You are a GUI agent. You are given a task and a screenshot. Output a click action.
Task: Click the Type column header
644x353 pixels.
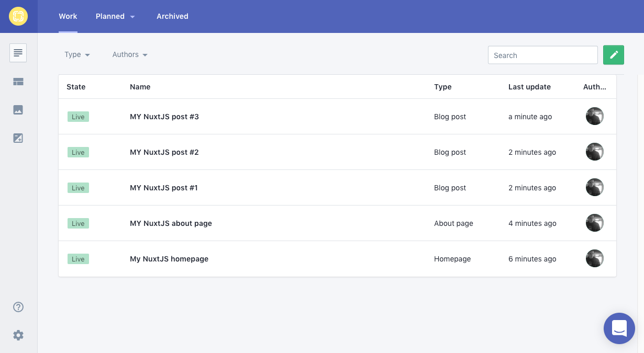(x=443, y=87)
